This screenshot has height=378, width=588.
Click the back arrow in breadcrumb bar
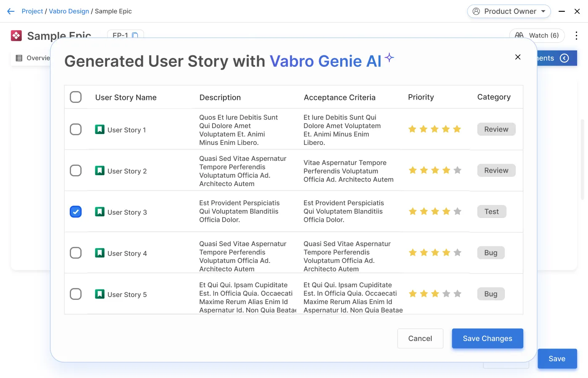click(11, 11)
